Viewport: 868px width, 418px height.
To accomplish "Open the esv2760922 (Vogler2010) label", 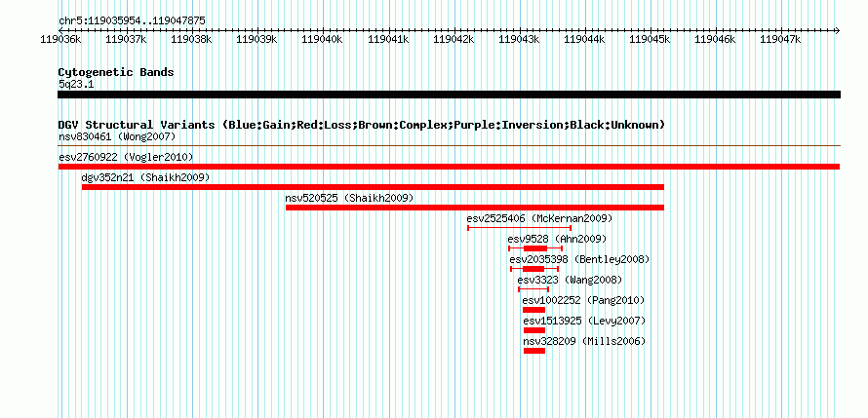I will pyautogui.click(x=126, y=157).
